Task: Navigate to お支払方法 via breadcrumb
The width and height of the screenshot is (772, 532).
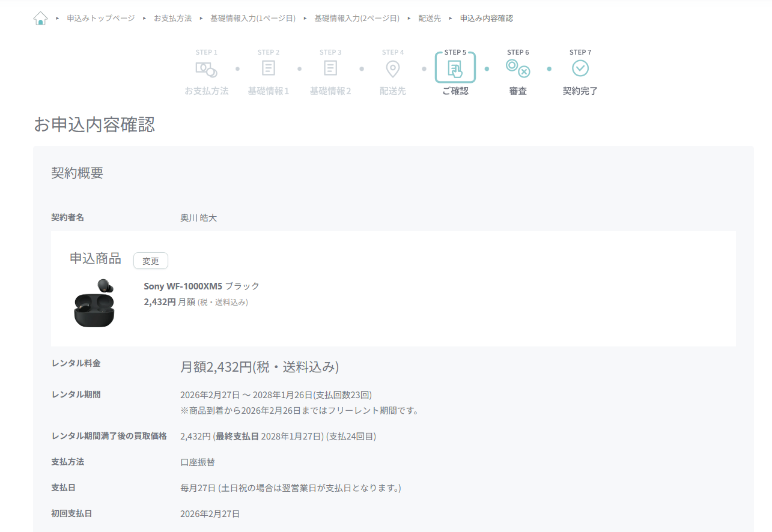Action: click(173, 18)
